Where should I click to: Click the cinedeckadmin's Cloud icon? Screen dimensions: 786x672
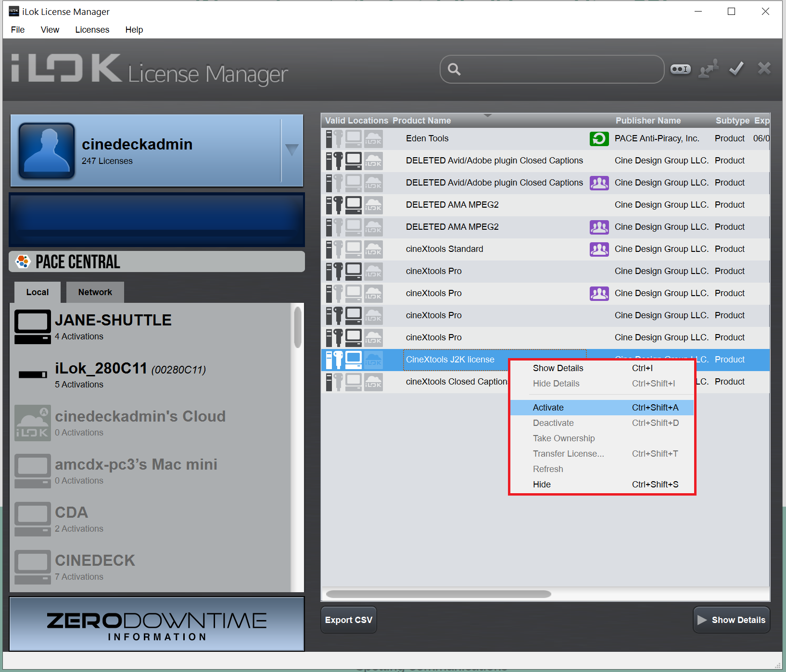pyautogui.click(x=32, y=423)
